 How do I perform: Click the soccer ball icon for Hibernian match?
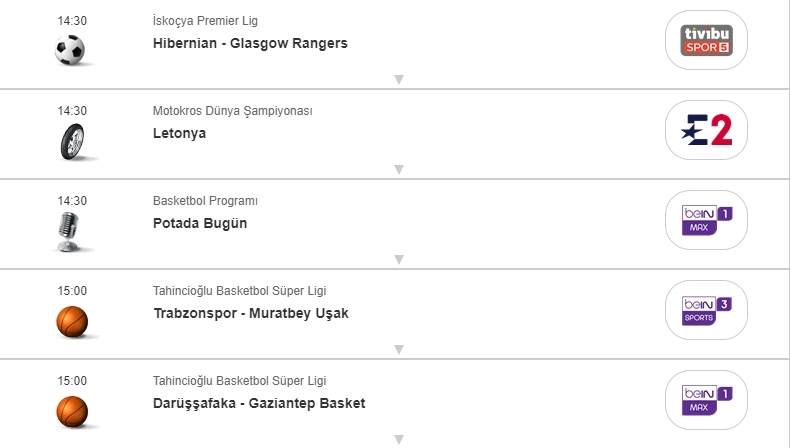coord(71,50)
